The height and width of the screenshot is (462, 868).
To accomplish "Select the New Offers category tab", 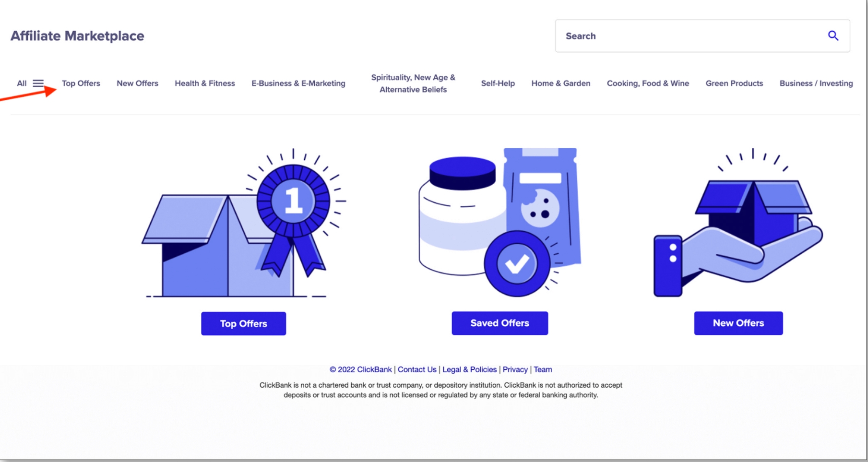I will tap(137, 83).
